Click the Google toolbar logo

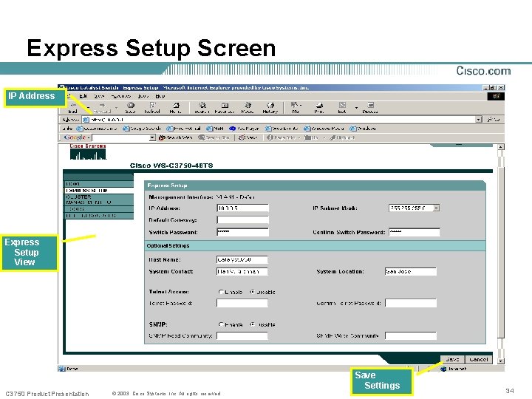(x=75, y=137)
